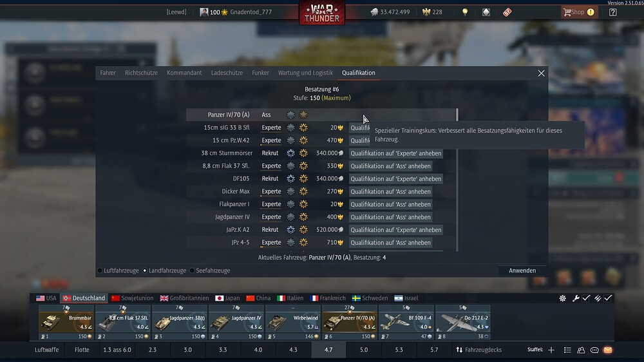This screenshot has height=362, width=644.
Task: Raise Jagdpanzer IV qualification to Ass
Action: pos(391,217)
